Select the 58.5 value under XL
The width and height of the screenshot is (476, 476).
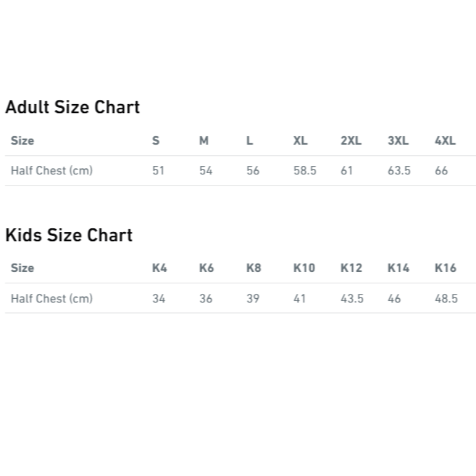click(305, 171)
